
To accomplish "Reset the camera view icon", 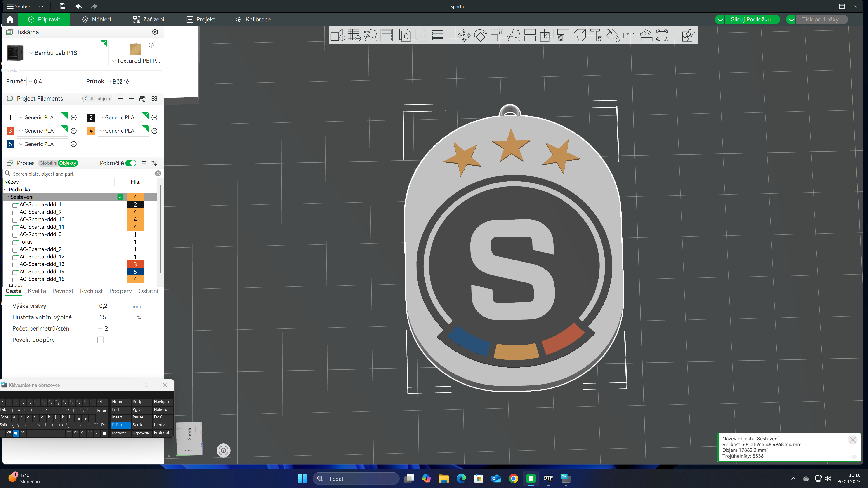I will [x=223, y=450].
